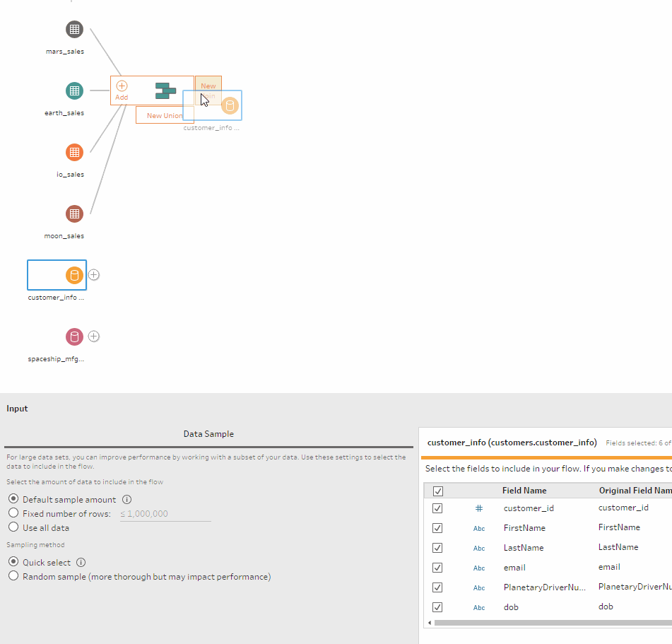Click the New Union drop target
Viewport: 672px width, 644px height.
coord(164,115)
